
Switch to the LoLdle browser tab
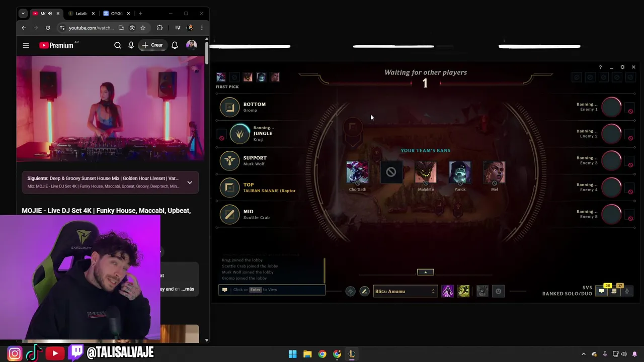click(81, 14)
